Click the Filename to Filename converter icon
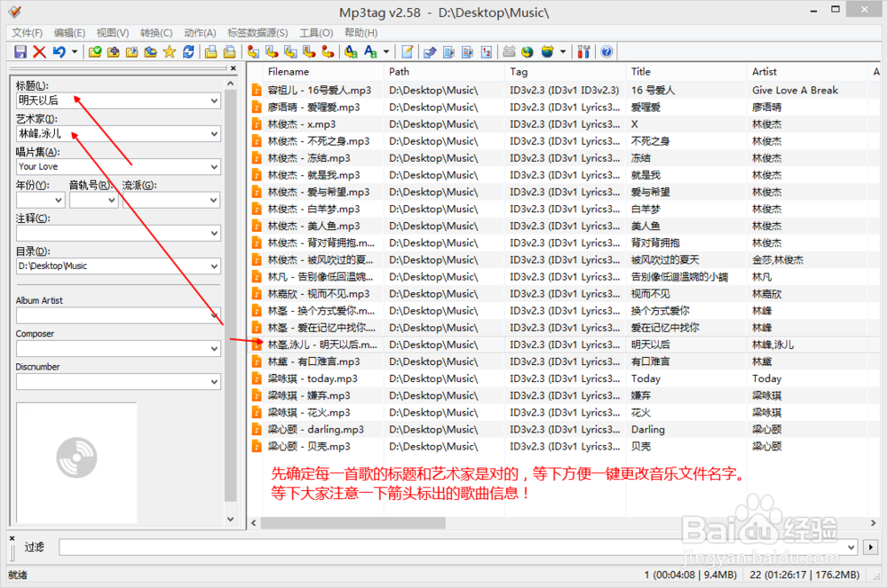This screenshot has width=888, height=588. 290,52
